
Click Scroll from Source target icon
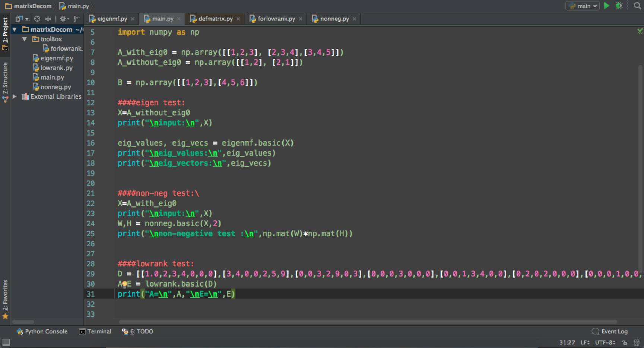[37, 19]
